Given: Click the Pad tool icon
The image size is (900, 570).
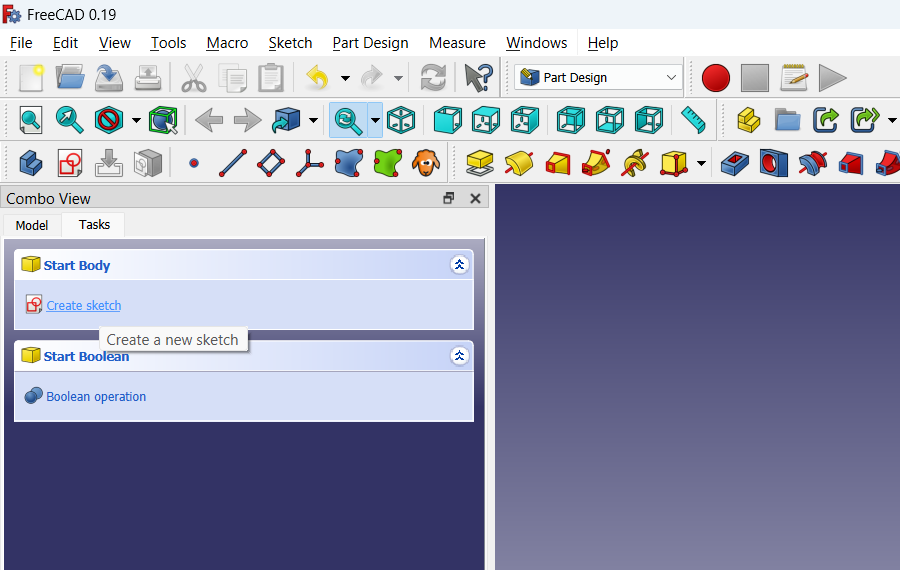Looking at the screenshot, I should (480, 163).
